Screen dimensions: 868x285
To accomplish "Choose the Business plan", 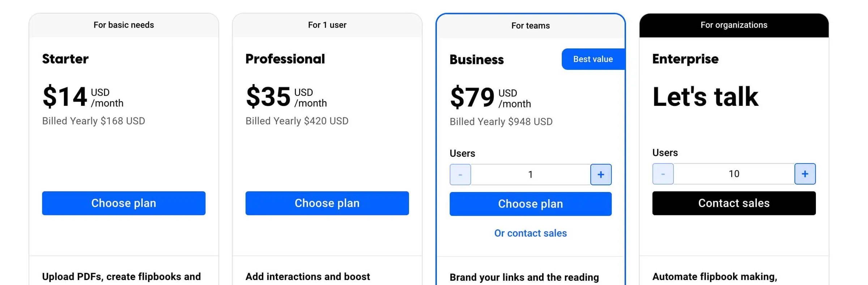I will [x=531, y=204].
